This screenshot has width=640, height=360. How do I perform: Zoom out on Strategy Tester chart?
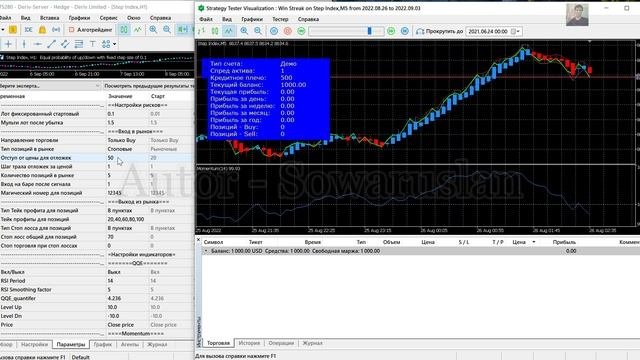click(x=258, y=31)
